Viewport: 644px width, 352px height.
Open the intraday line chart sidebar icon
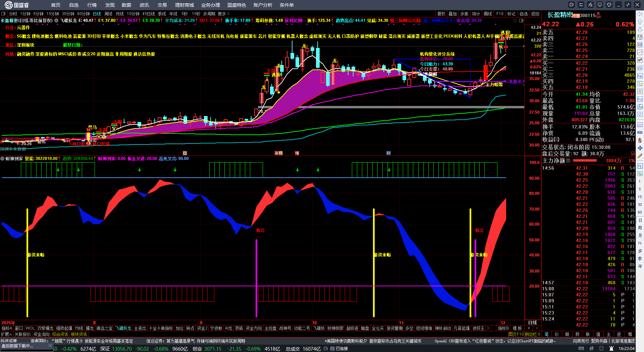click(x=640, y=52)
